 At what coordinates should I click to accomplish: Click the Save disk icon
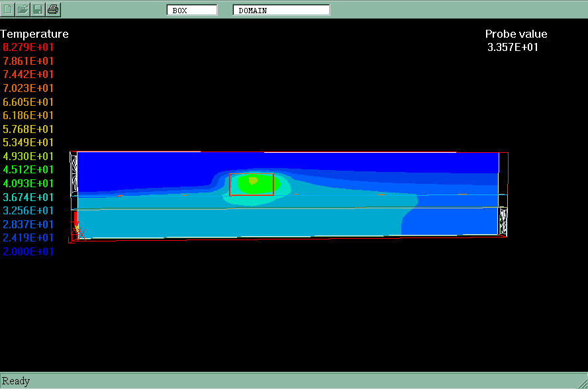[x=38, y=9]
